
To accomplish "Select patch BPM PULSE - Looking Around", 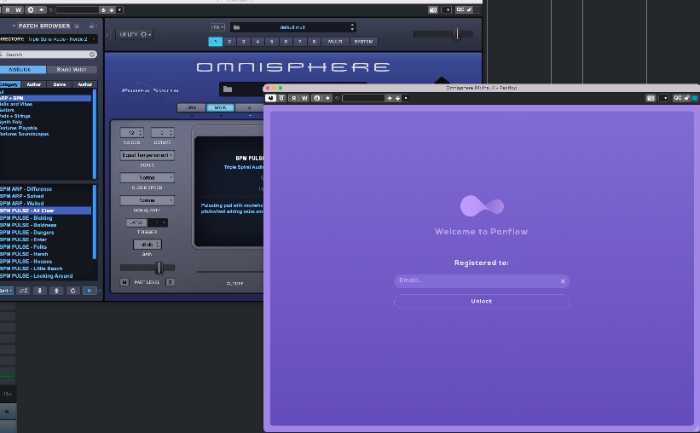I will (x=46, y=276).
